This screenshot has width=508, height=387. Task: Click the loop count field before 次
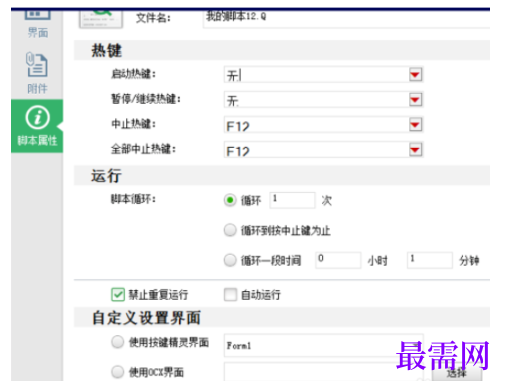point(292,200)
